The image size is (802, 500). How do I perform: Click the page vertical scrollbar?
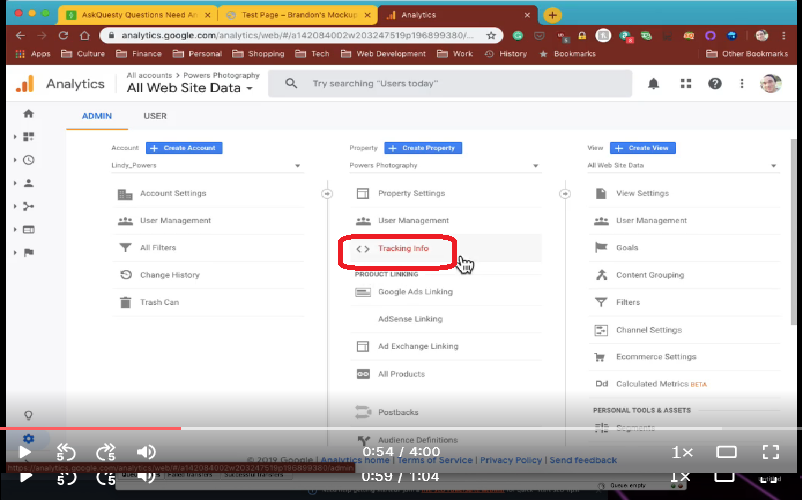pos(793,230)
